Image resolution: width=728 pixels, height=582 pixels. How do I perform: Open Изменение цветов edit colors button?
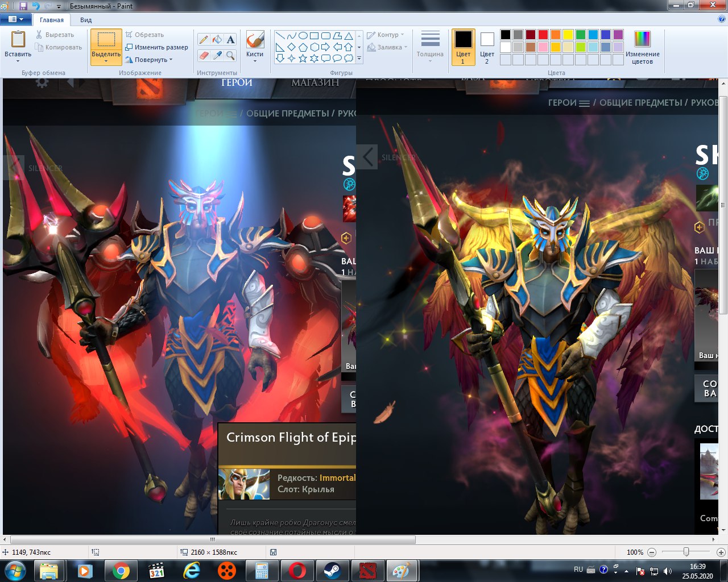click(x=642, y=48)
